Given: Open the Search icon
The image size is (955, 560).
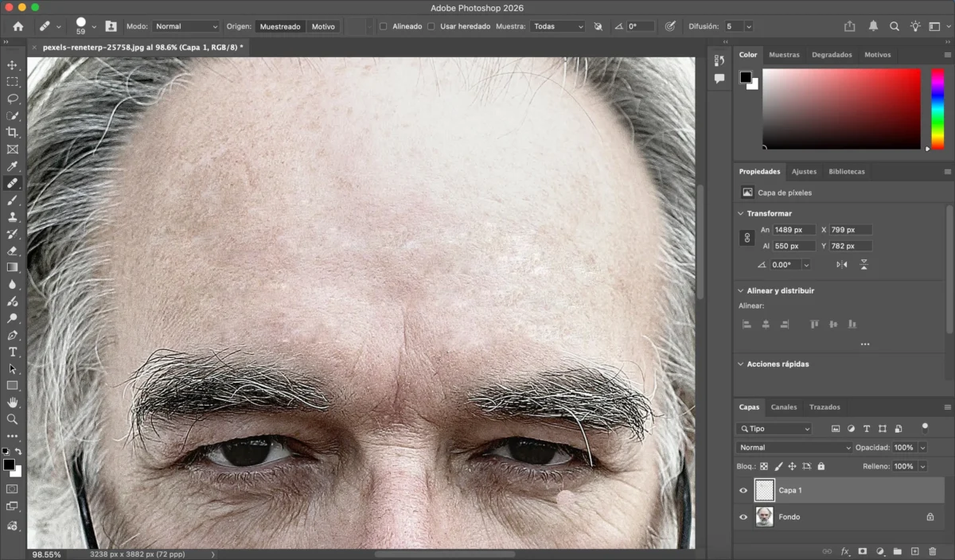Looking at the screenshot, I should [x=895, y=26].
